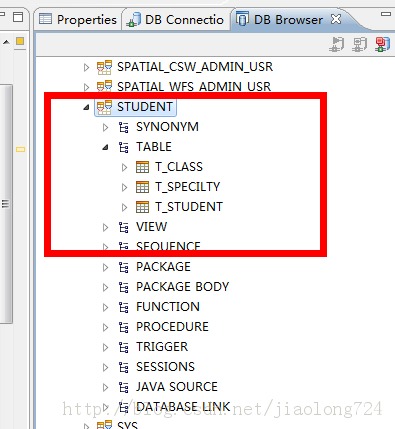Select the TRIGGER node label
Screen dimensions: 395x429
(162, 347)
